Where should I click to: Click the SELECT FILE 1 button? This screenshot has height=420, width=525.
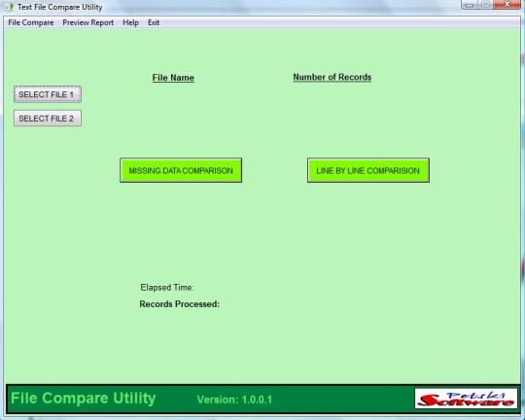[48, 94]
